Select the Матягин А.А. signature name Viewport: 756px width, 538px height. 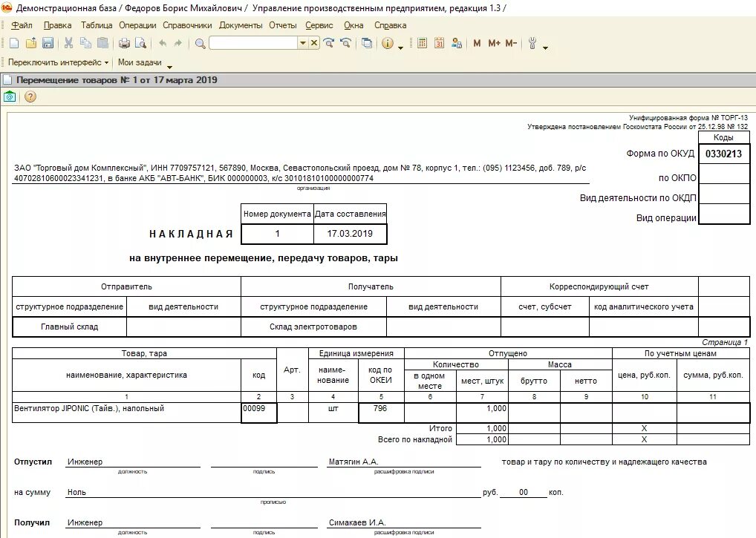click(x=353, y=462)
